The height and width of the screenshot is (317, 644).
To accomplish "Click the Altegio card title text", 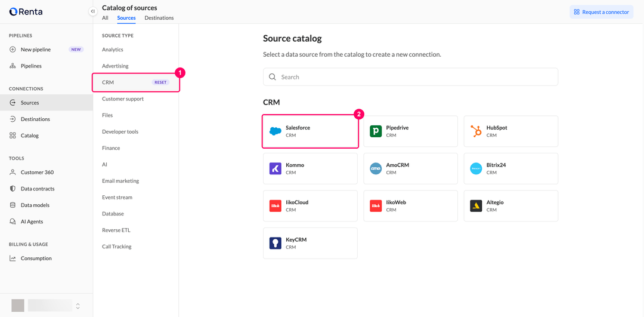I will point(495,203).
